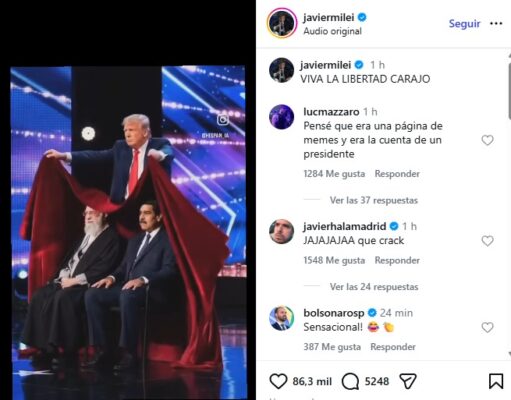Expand the 24 replies under javierhalamadrid

tap(374, 287)
